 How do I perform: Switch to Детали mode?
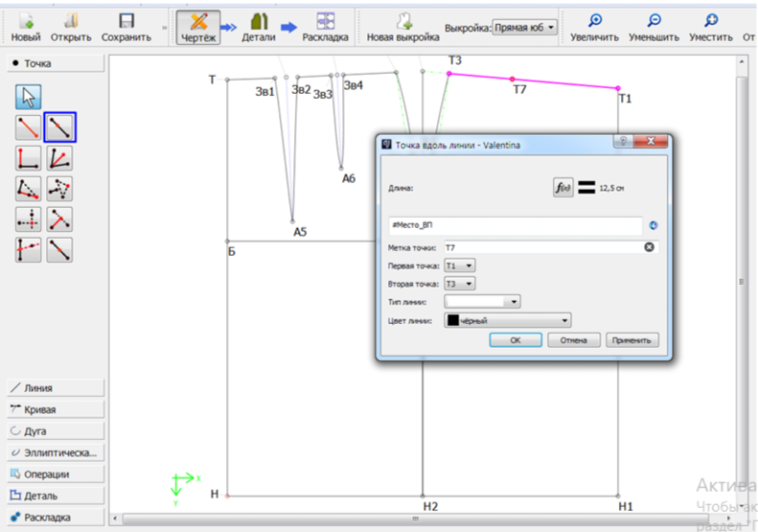coord(259,28)
